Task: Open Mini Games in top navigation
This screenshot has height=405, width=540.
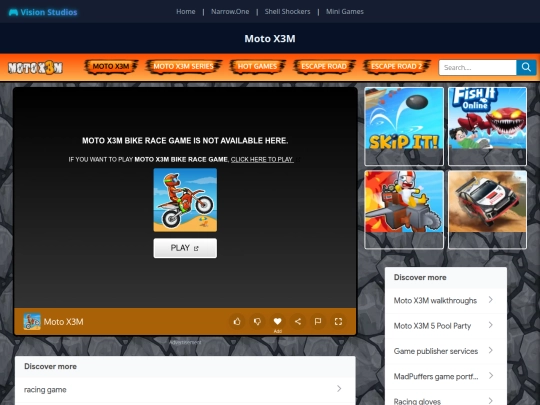Action: (x=345, y=12)
